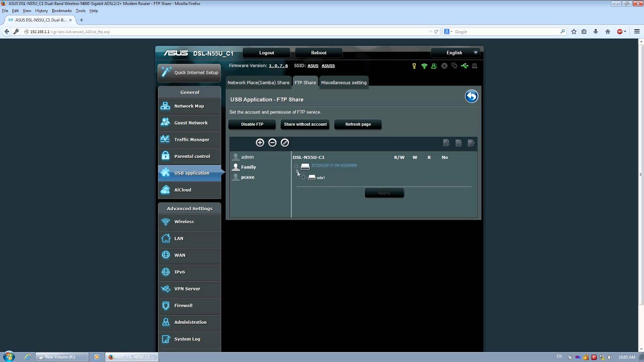Viewport: 644px width, 362px height.
Task: Switch to Network Place(Samba) Share tab
Action: coord(259,82)
